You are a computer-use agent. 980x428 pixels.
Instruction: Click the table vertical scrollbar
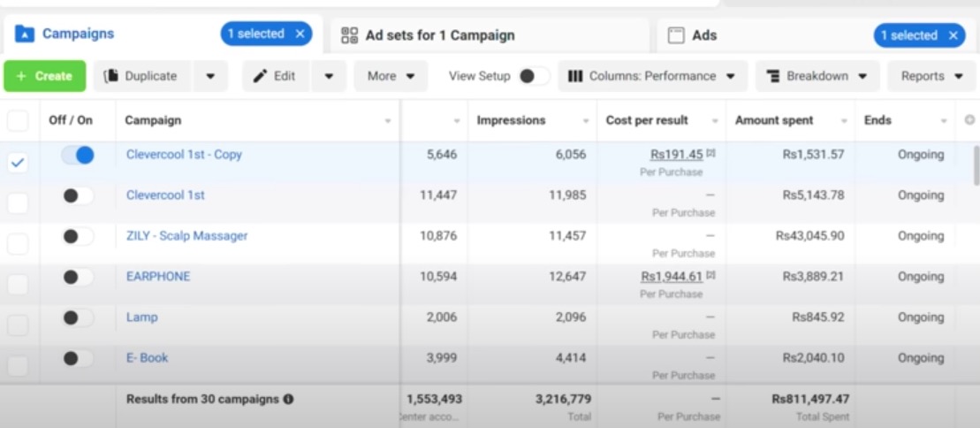coord(976,165)
